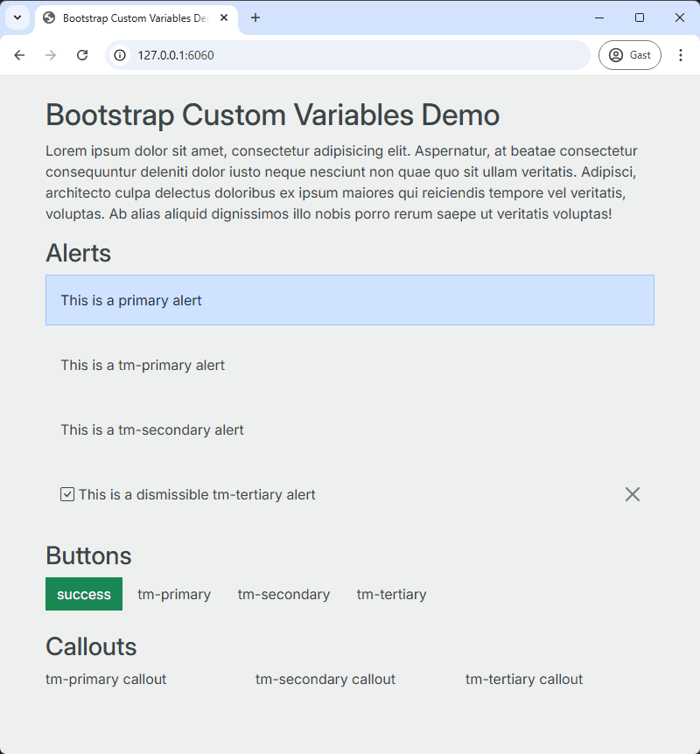Click the blue primary alert box
The height and width of the screenshot is (754, 700).
click(350, 300)
